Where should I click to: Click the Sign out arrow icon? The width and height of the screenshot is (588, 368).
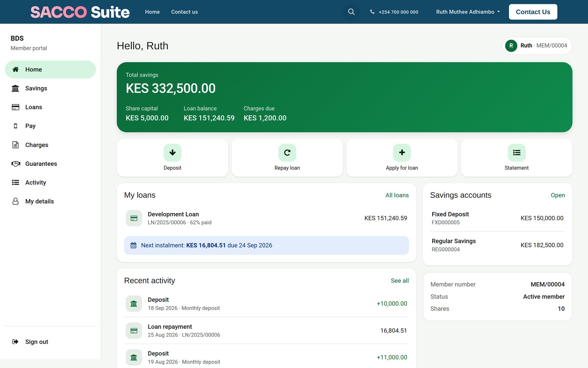click(x=15, y=342)
